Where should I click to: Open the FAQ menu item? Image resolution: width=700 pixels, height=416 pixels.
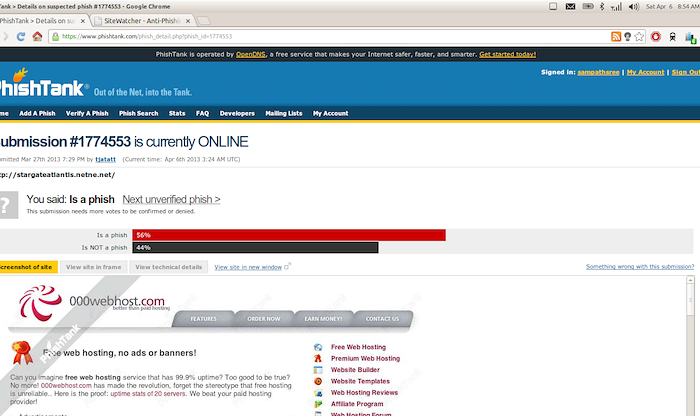coord(202,113)
